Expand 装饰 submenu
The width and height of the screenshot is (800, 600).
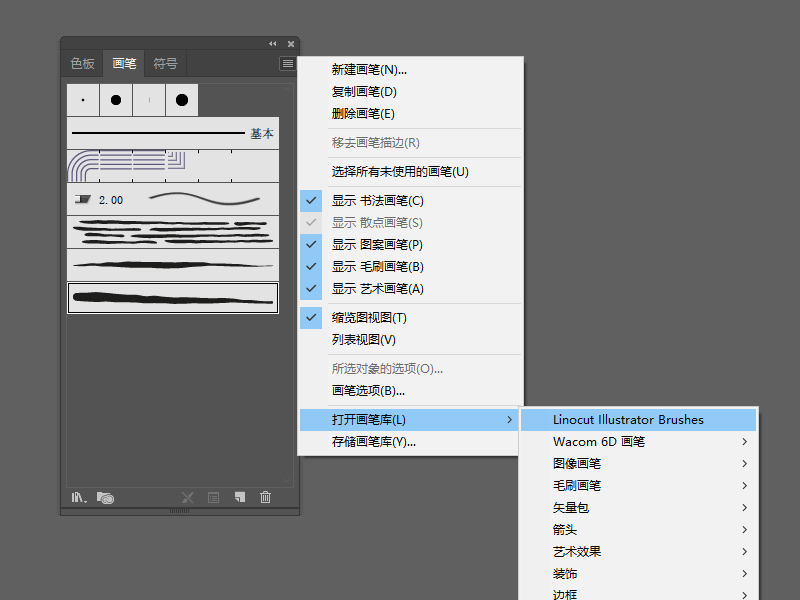[x=638, y=574]
